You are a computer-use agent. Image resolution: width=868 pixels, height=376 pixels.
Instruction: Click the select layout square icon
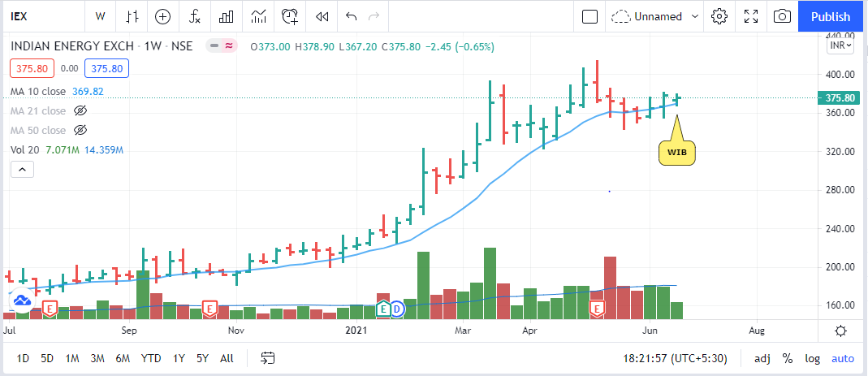590,16
